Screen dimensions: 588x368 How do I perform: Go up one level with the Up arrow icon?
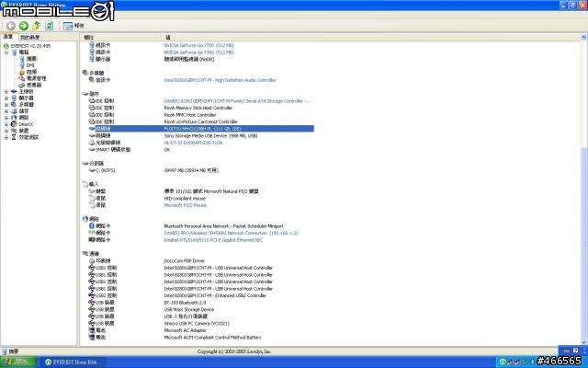coord(37,26)
